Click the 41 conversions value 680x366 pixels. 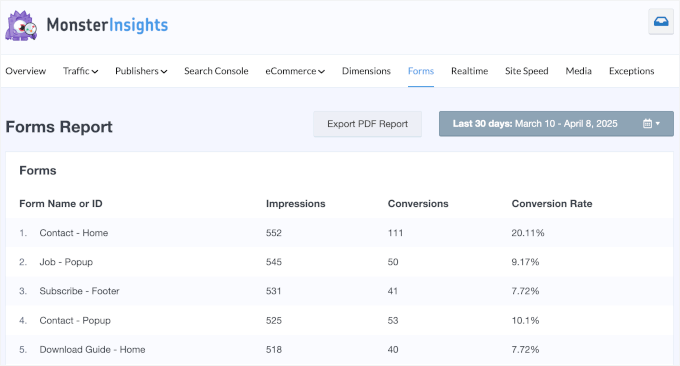392,291
